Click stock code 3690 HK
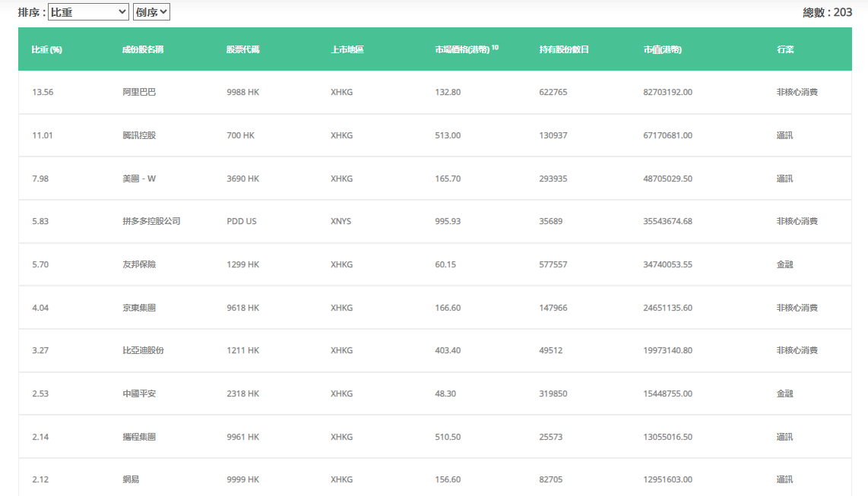This screenshot has width=868, height=496. 243,178
